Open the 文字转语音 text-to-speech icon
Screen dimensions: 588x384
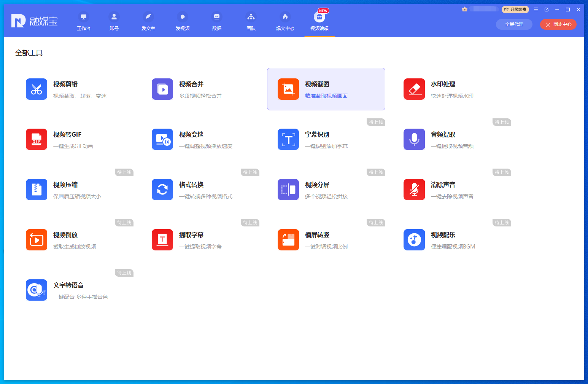[37, 290]
